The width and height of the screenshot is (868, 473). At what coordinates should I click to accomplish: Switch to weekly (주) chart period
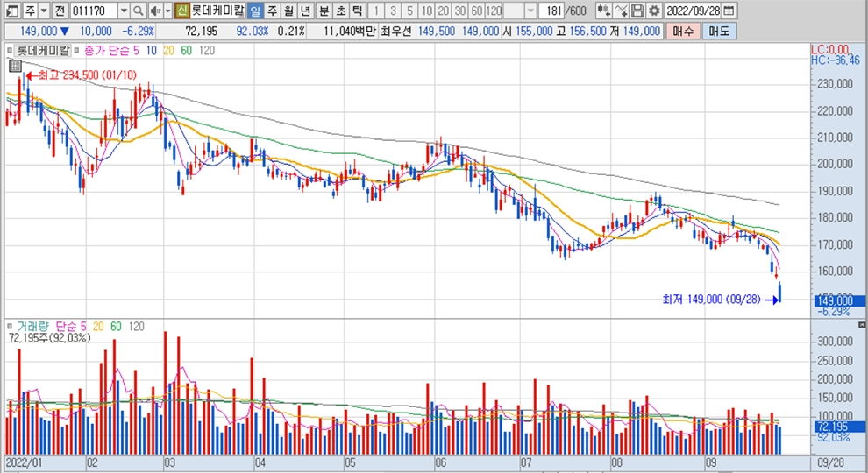272,11
